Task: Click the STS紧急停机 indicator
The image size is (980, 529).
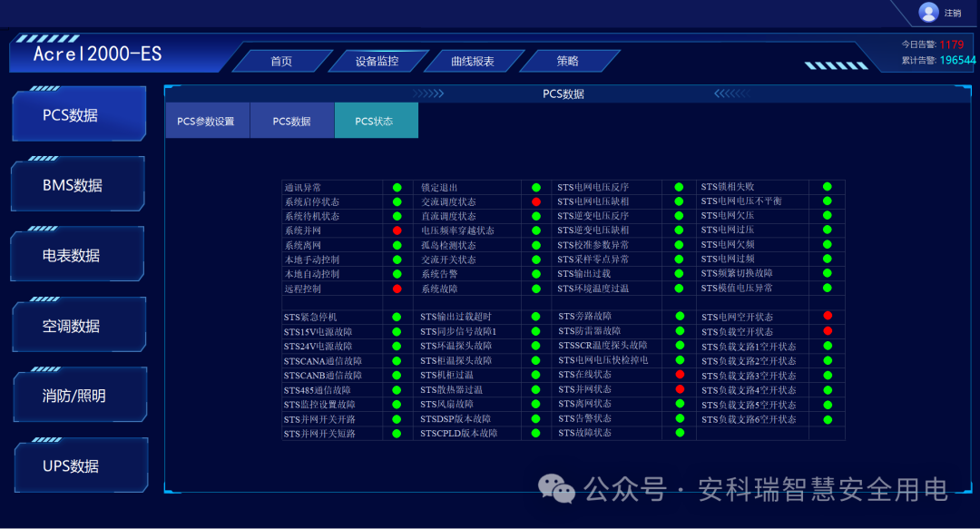Action: (x=397, y=317)
